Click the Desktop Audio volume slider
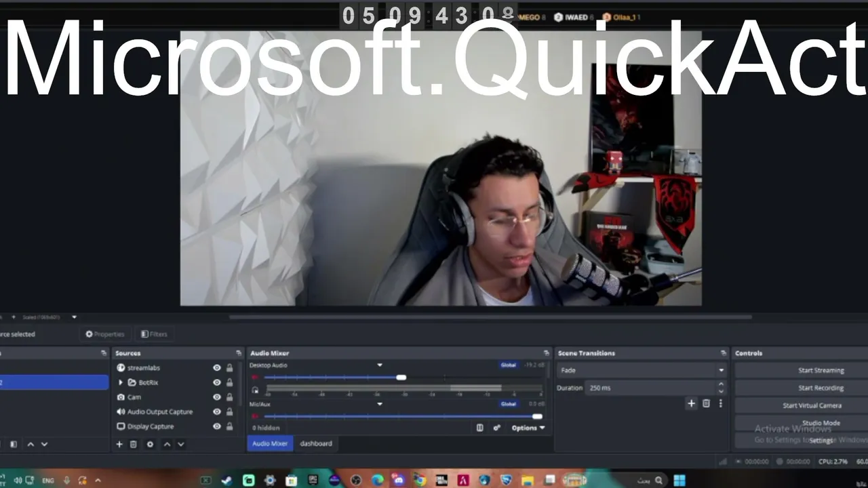Screen dimensions: 868x488 (x=403, y=378)
